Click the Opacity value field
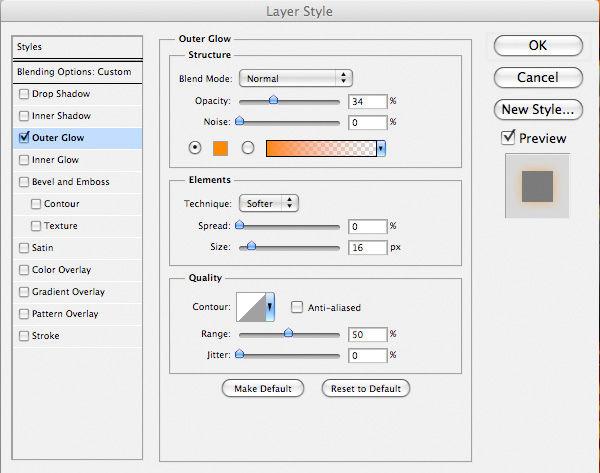Image resolution: width=600 pixels, height=473 pixels. [368, 102]
